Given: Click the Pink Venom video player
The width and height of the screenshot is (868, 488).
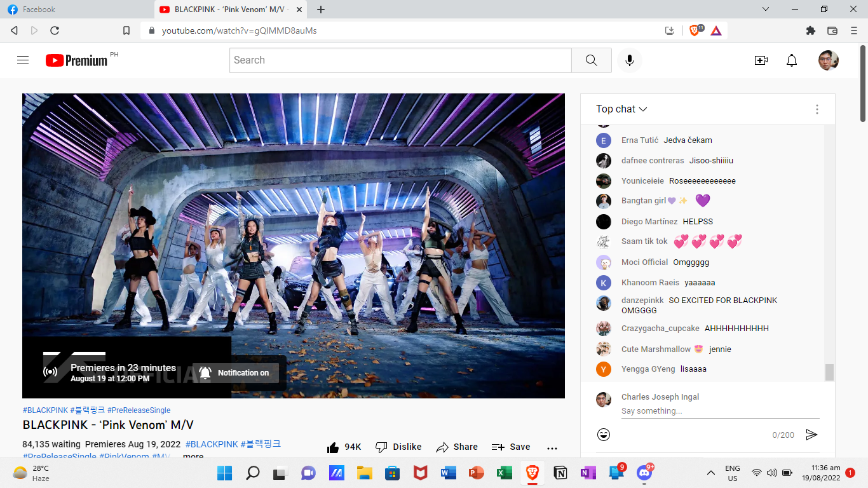Looking at the screenshot, I should tap(294, 246).
